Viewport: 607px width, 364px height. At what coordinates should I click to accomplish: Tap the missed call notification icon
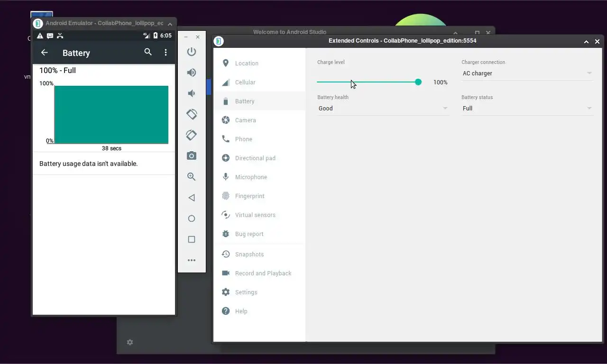[x=60, y=36]
